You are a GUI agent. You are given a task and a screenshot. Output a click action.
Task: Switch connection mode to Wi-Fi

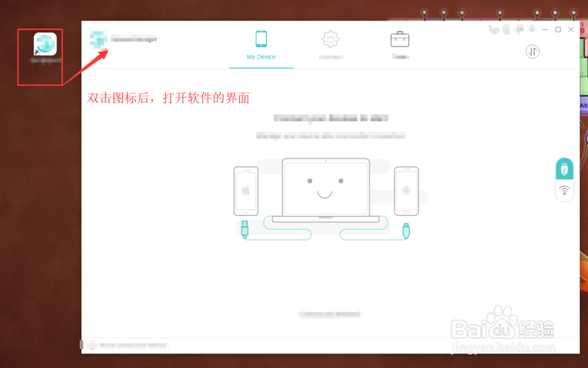click(564, 190)
